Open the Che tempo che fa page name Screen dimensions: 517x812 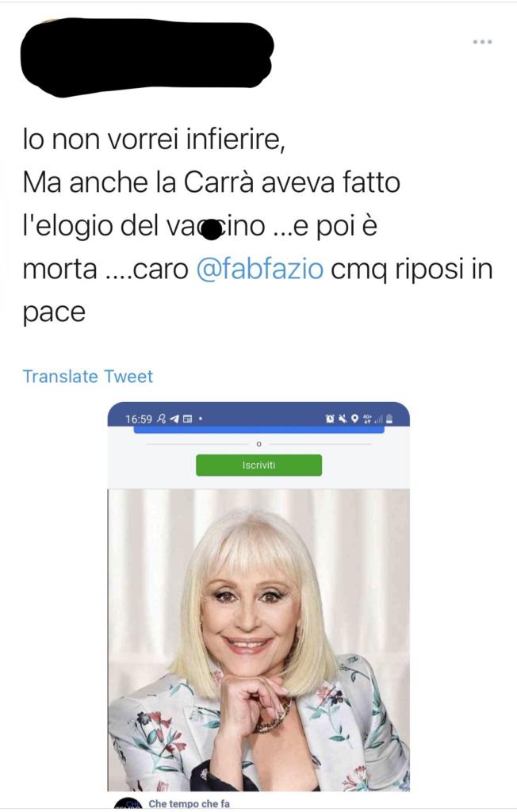tap(189, 804)
